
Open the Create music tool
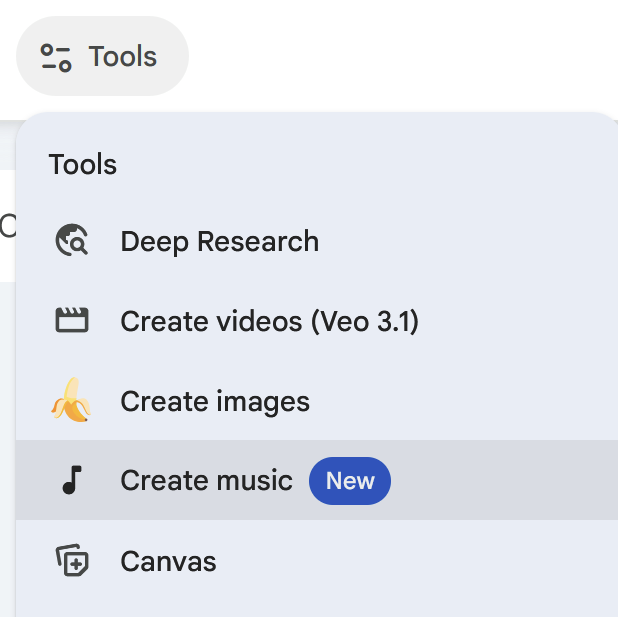pyautogui.click(x=317, y=480)
